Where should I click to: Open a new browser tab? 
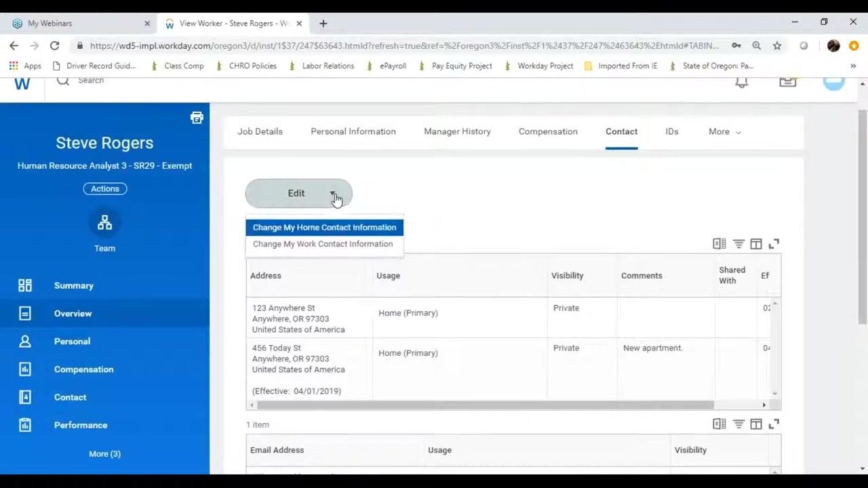point(323,23)
